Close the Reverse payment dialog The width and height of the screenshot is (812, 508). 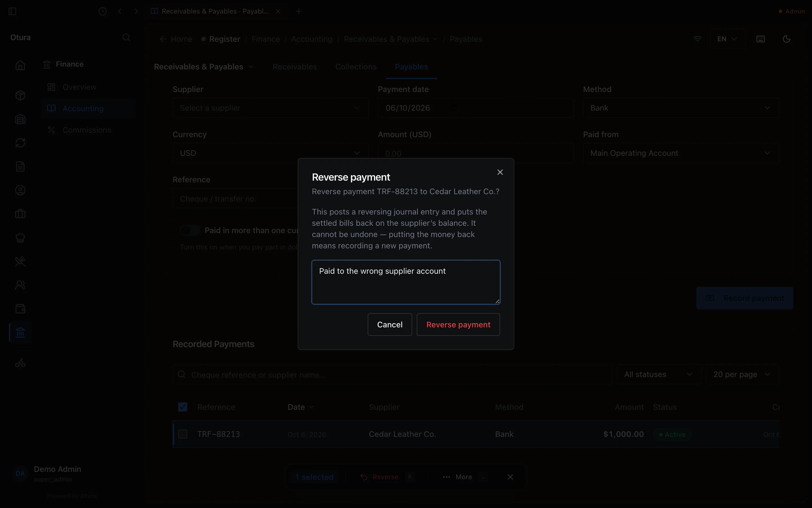click(x=500, y=172)
